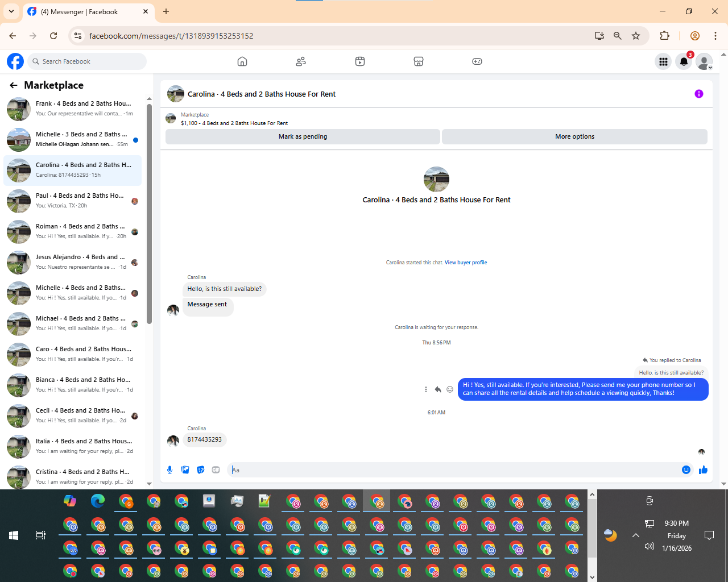The width and height of the screenshot is (728, 582).
Task: Record a voice clip with microphone icon
Action: coord(169,469)
